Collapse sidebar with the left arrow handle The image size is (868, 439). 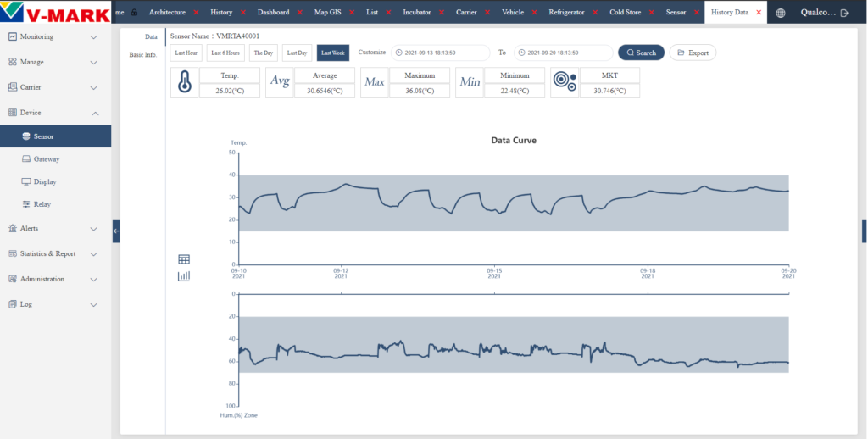pyautogui.click(x=115, y=231)
